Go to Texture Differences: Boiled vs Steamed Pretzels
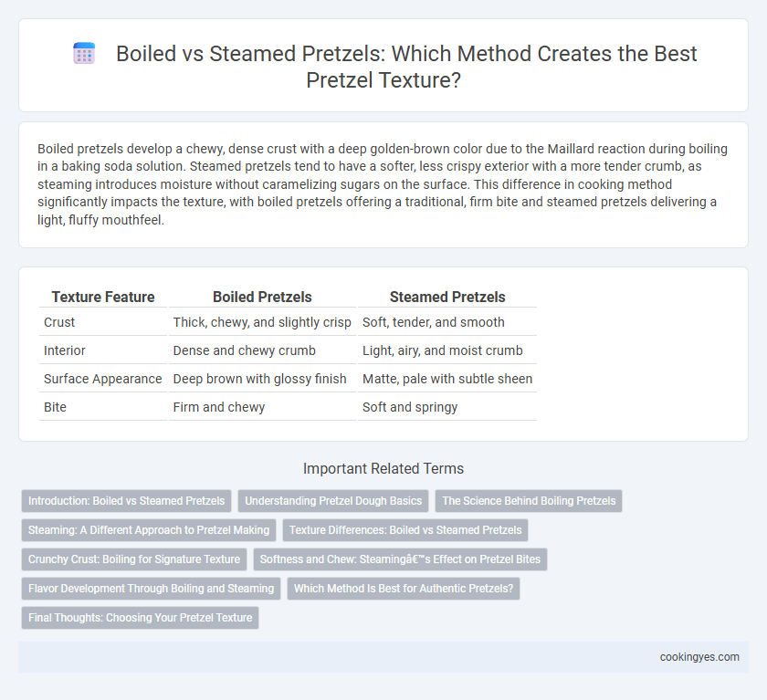Viewport: 767px width, 700px height. (405, 530)
